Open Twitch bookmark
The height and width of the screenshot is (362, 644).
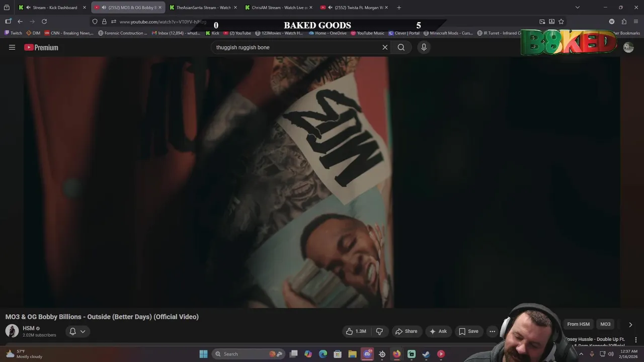(x=14, y=33)
